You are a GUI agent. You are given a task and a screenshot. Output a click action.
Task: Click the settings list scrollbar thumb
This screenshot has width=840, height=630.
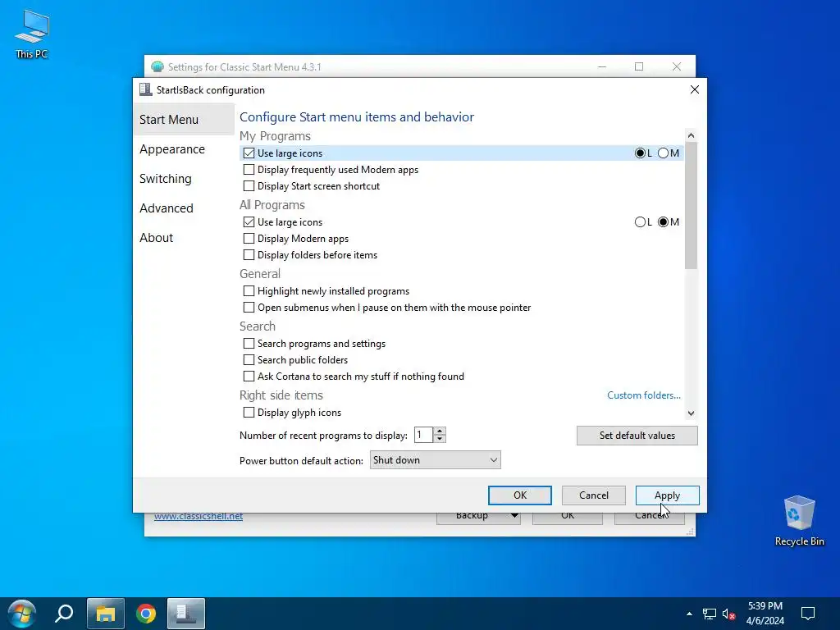[x=691, y=205]
